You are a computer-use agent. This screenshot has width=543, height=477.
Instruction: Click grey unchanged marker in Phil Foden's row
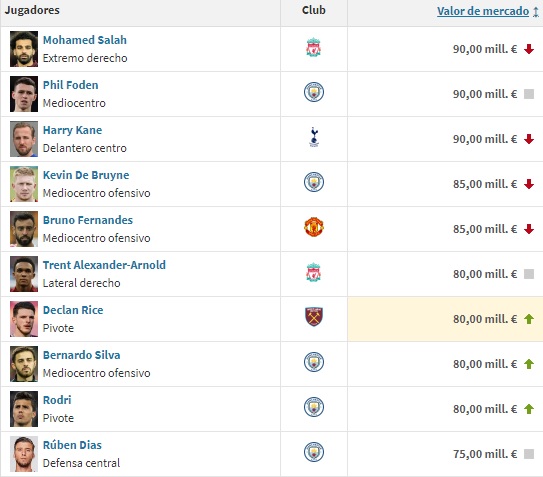point(529,94)
